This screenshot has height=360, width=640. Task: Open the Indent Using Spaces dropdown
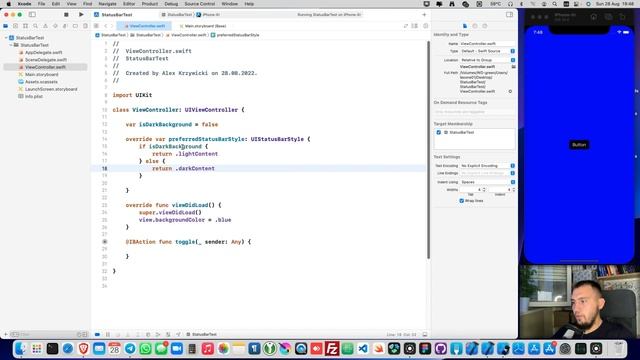(x=487, y=182)
